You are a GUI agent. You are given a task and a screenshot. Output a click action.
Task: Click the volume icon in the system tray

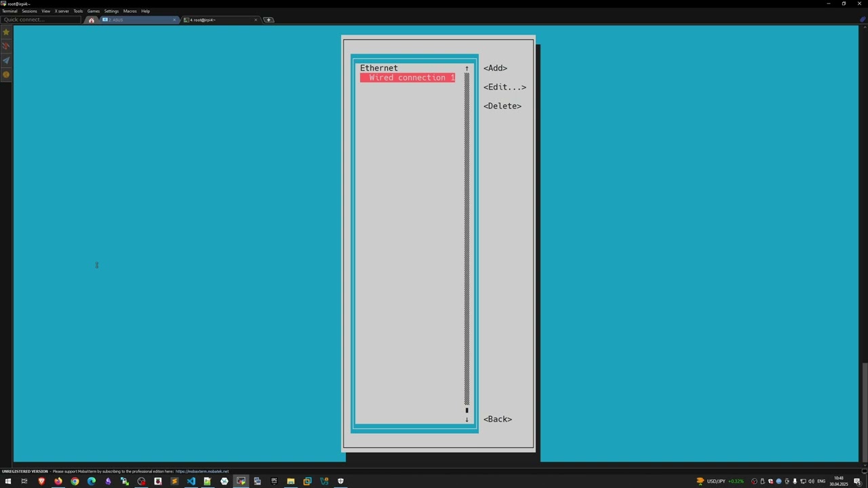pos(811,481)
